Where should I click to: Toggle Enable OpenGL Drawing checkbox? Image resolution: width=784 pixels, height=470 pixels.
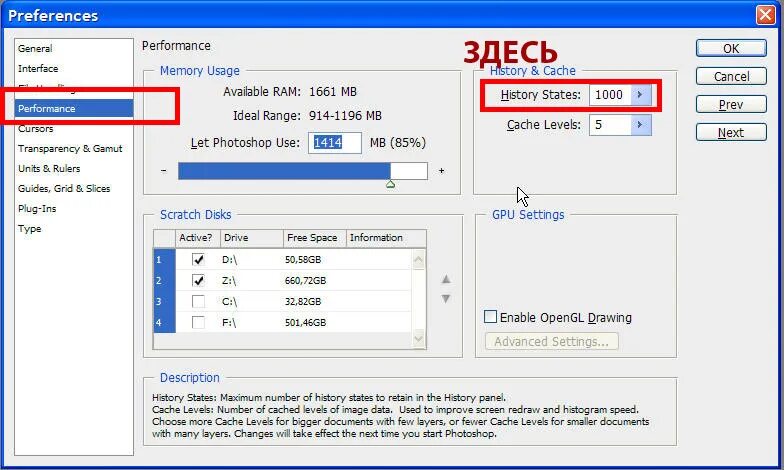tap(490, 317)
